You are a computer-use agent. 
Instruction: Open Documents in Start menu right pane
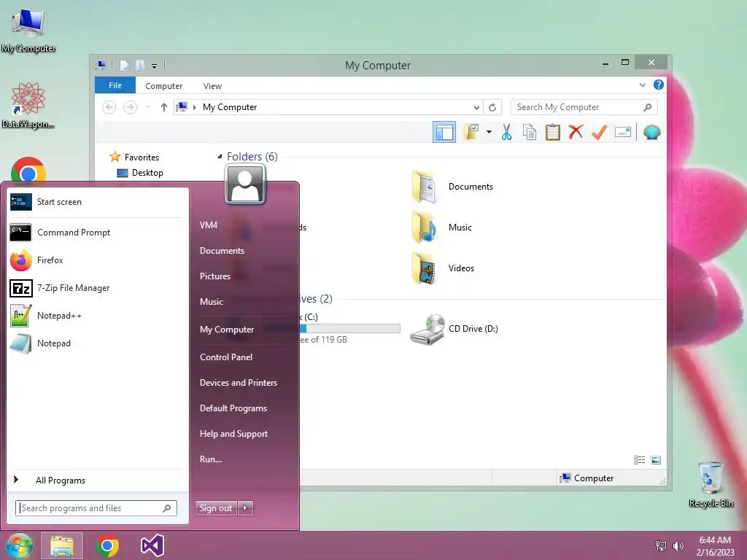pyautogui.click(x=222, y=251)
